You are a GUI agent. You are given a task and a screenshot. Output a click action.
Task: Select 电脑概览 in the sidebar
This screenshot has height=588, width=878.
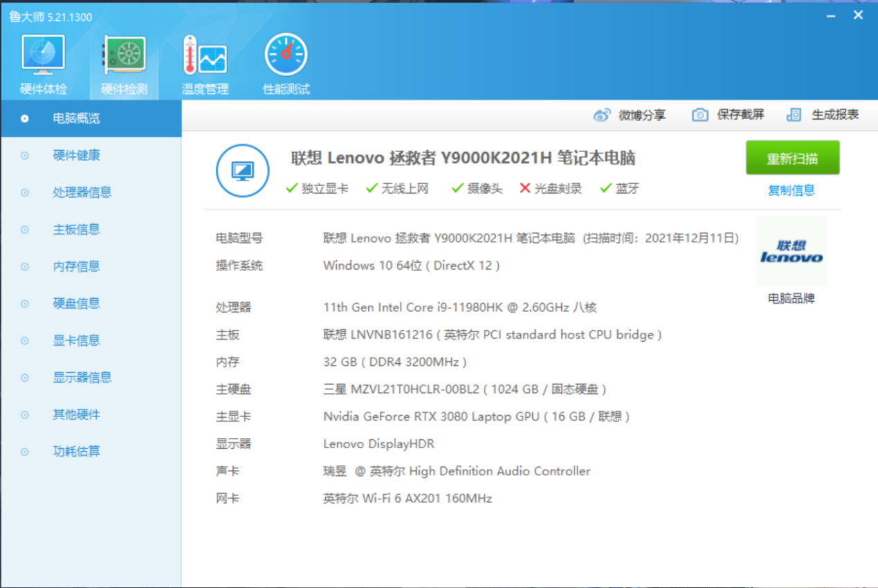coord(91,118)
